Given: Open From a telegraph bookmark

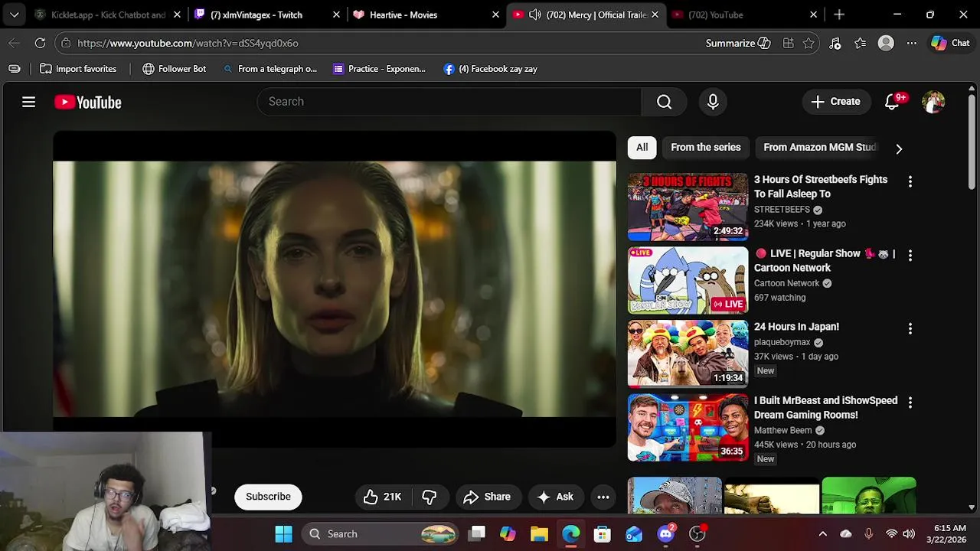Looking at the screenshot, I should [269, 69].
